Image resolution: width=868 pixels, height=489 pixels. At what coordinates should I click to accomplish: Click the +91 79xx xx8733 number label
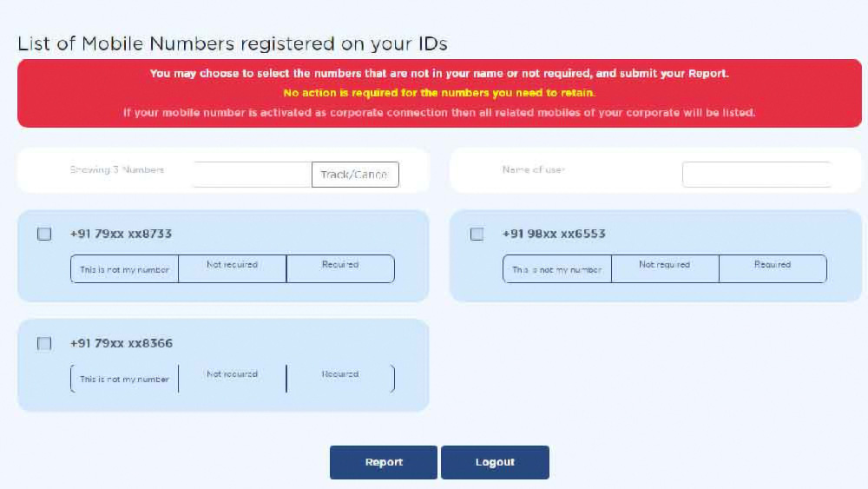[x=121, y=234]
